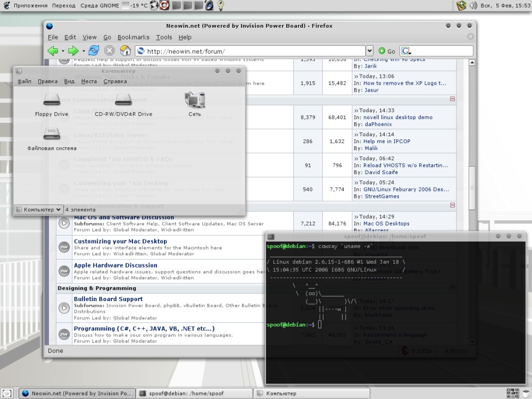Open the Места menu in Компьютер window

coord(89,81)
